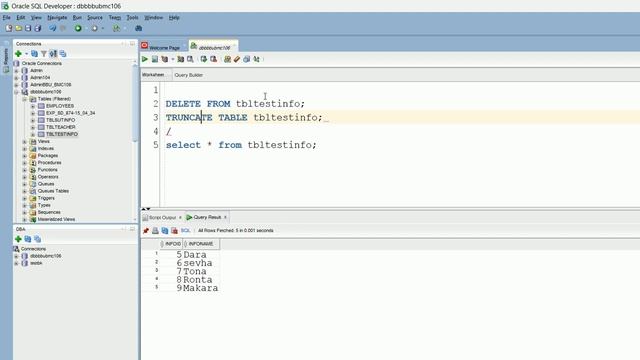Image resolution: width=640 pixels, height=360 pixels.
Task: Click the Save icon in main toolbar
Action: pyautogui.click(x=28, y=28)
